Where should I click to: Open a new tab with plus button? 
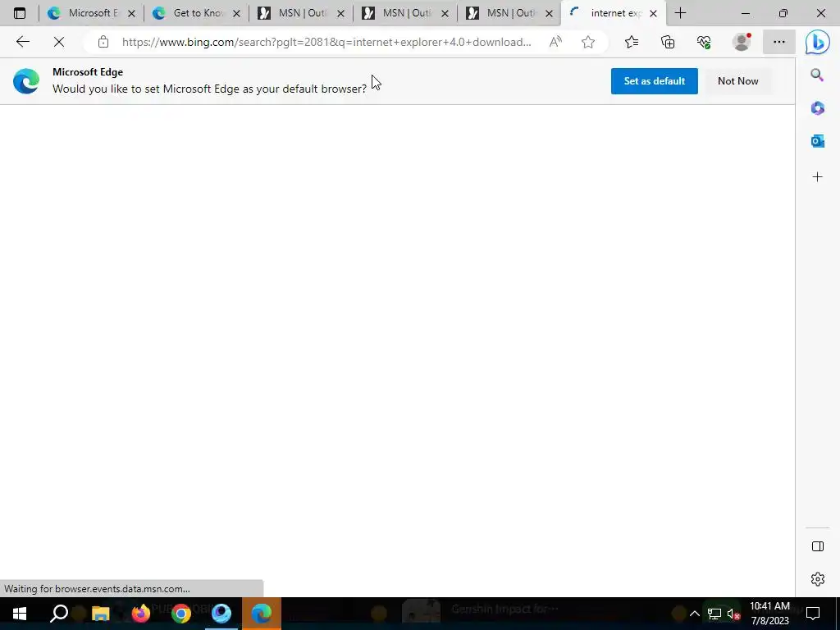pyautogui.click(x=680, y=13)
